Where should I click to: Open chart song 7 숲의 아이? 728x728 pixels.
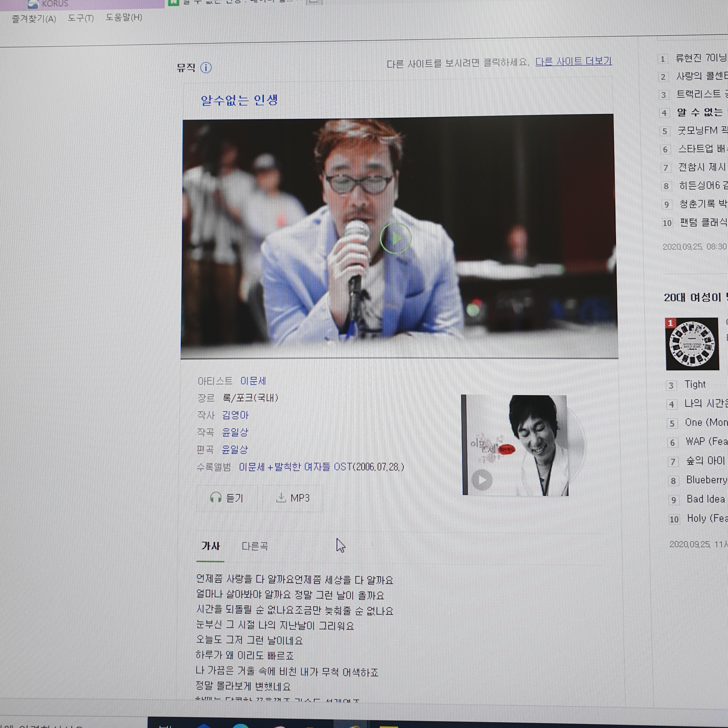coord(705,461)
